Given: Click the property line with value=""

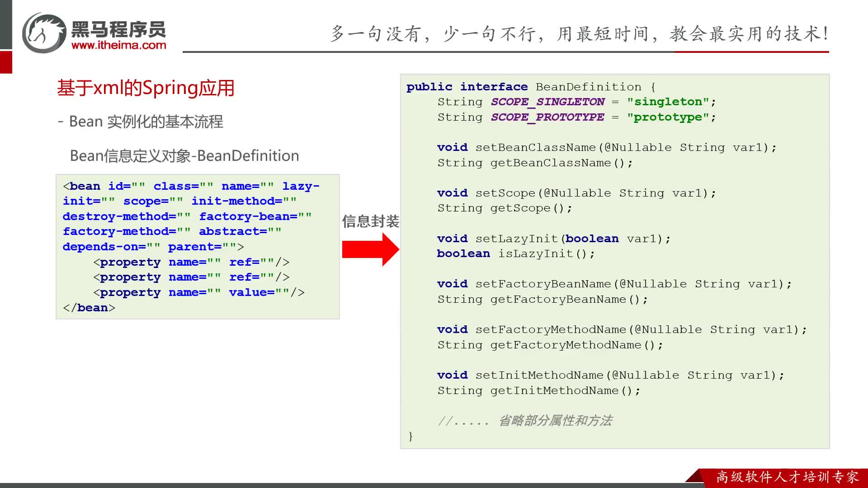Looking at the screenshot, I should (x=199, y=292).
